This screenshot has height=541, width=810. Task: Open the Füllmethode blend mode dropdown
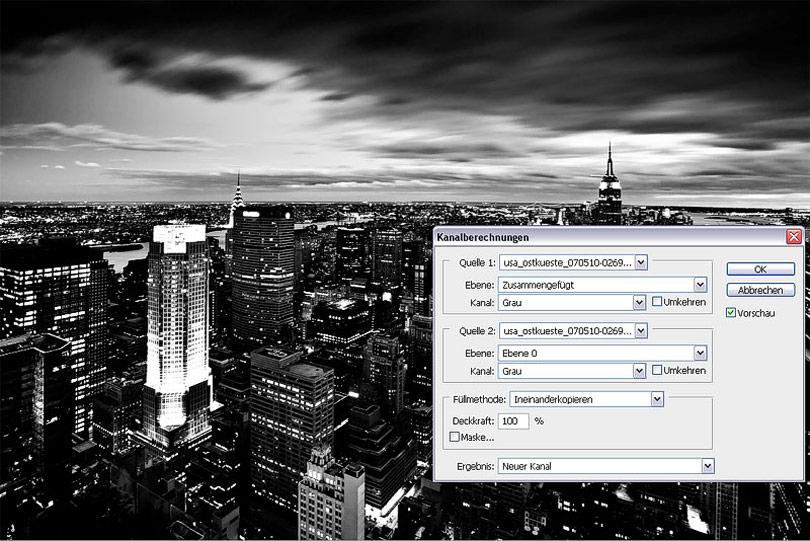586,399
